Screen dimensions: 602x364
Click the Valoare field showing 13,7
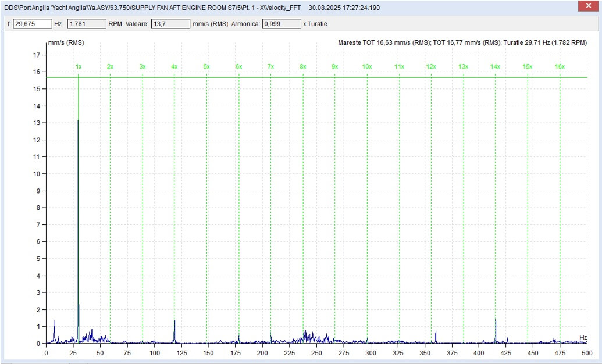pyautogui.click(x=170, y=24)
